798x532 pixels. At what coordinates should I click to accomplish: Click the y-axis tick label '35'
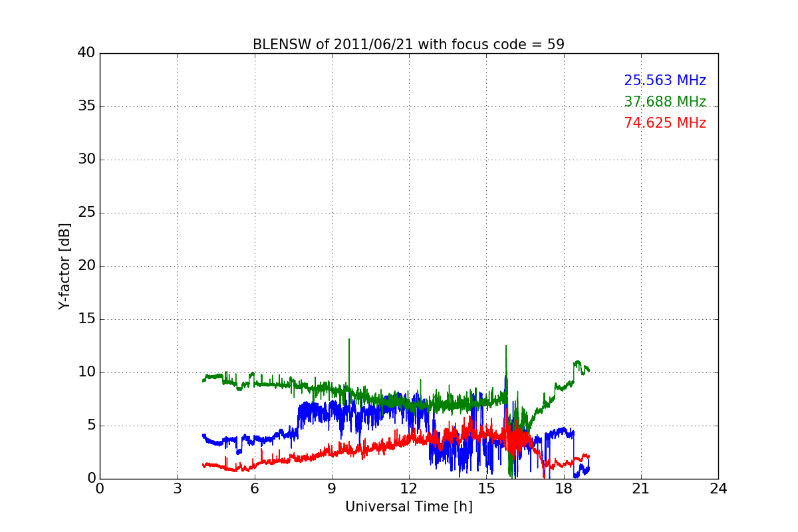pyautogui.click(x=86, y=106)
